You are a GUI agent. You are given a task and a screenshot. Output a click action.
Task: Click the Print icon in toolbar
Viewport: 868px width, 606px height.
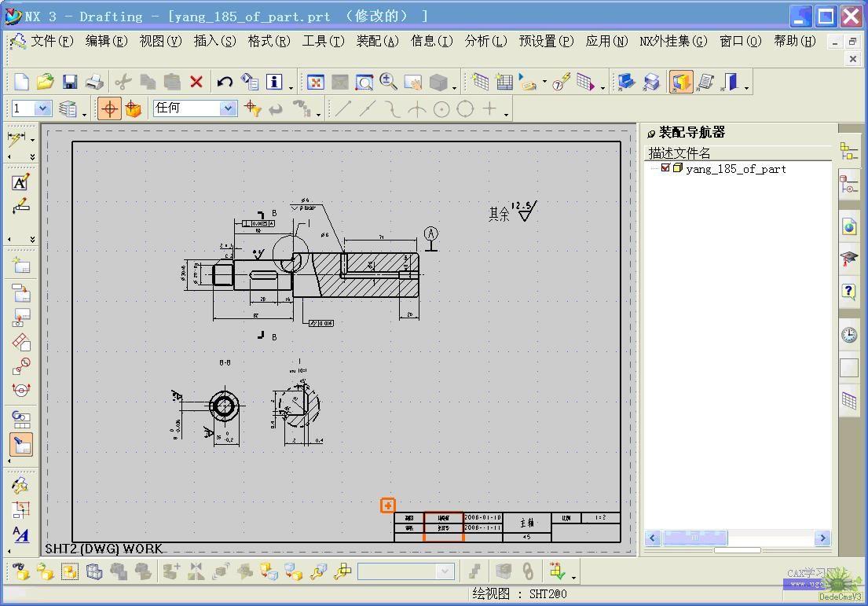tap(94, 82)
